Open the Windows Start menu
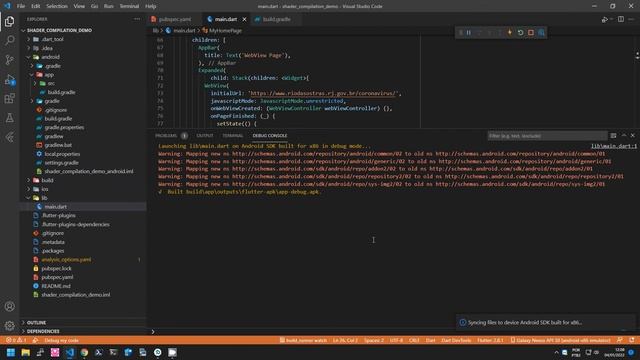Image resolution: width=640 pixels, height=360 pixels. pyautogui.click(x=11, y=352)
